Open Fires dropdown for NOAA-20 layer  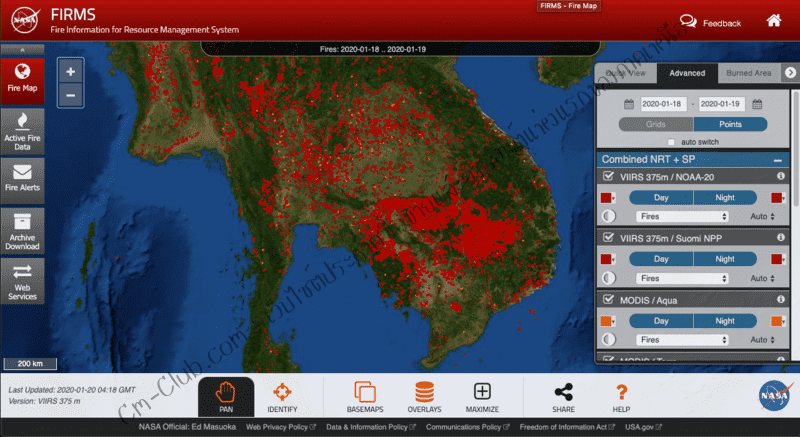click(x=683, y=216)
